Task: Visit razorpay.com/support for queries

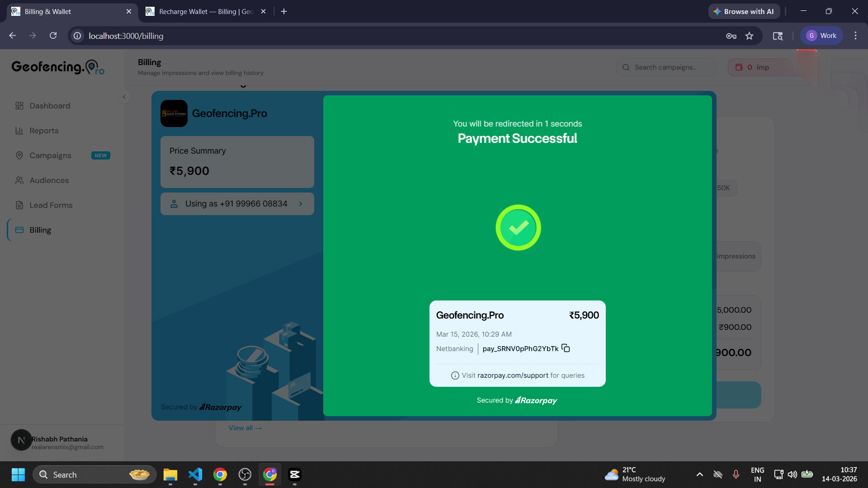Action: click(x=512, y=375)
